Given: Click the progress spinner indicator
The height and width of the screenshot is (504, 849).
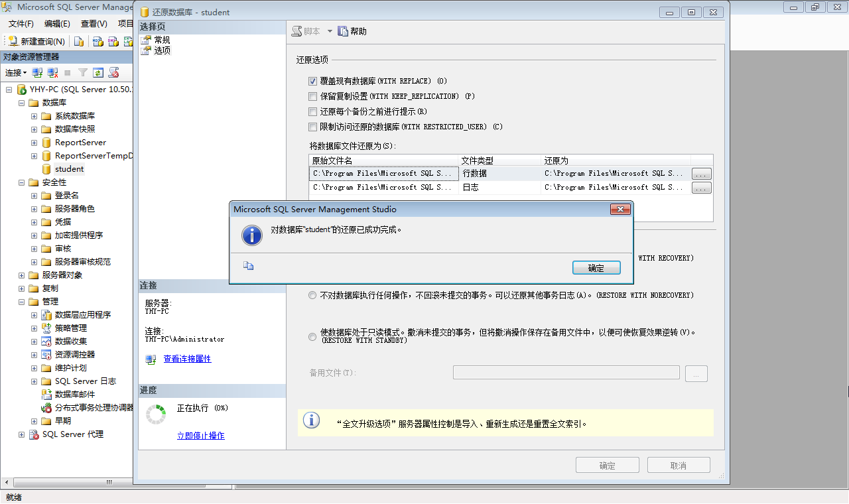Looking at the screenshot, I should click(x=157, y=414).
